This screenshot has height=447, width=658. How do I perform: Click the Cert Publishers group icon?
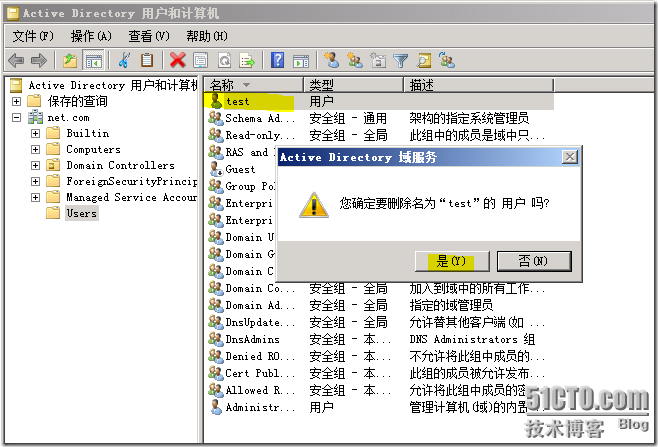click(216, 373)
